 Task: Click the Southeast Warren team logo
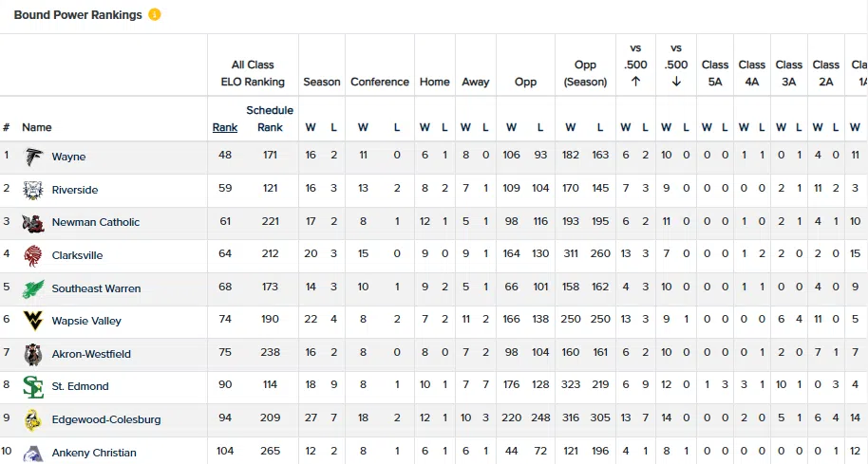pos(33,288)
